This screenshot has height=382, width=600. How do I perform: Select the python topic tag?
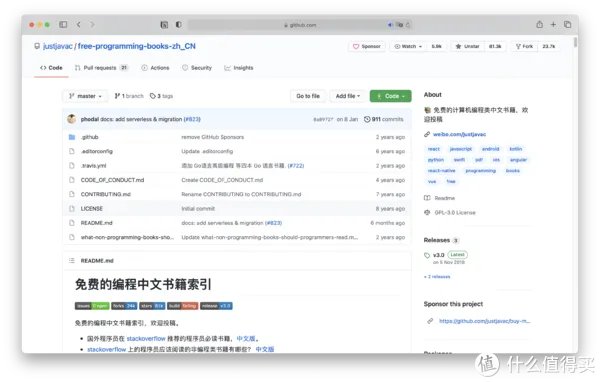pyautogui.click(x=436, y=160)
